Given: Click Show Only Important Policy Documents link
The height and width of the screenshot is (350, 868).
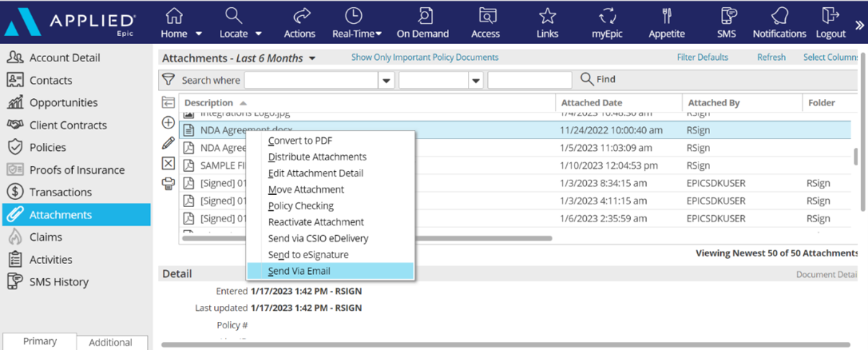Looking at the screenshot, I should [425, 58].
